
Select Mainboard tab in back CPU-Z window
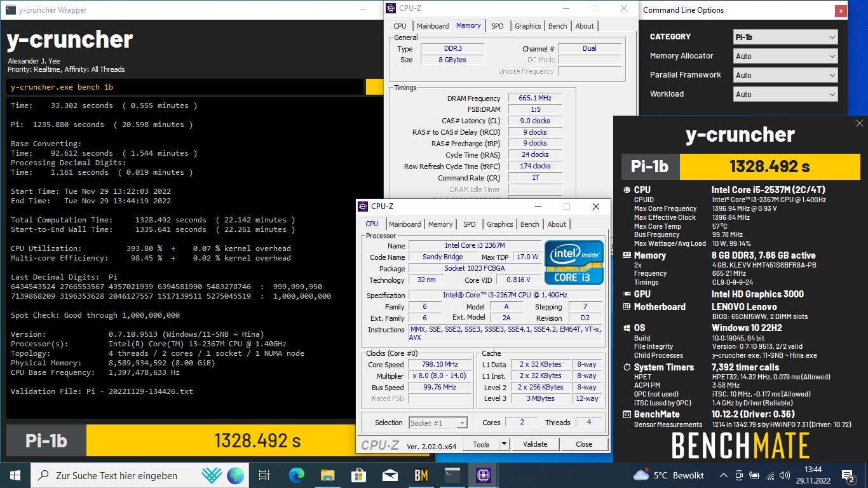point(433,26)
